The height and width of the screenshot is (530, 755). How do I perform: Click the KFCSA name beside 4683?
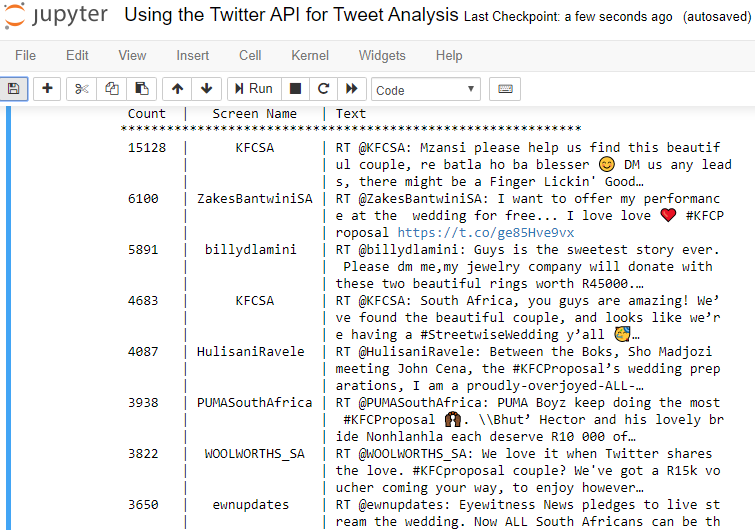pos(255,300)
